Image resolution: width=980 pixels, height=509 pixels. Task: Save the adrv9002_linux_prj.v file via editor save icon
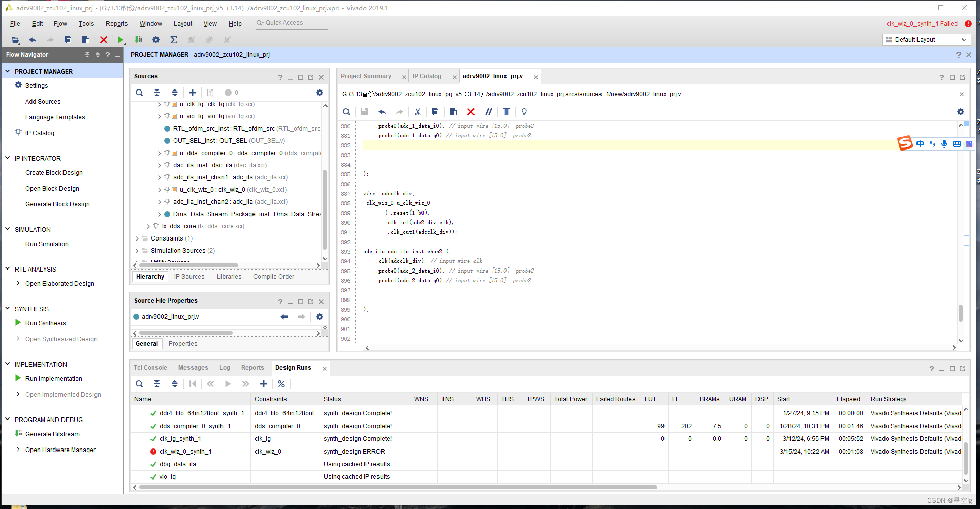(364, 112)
